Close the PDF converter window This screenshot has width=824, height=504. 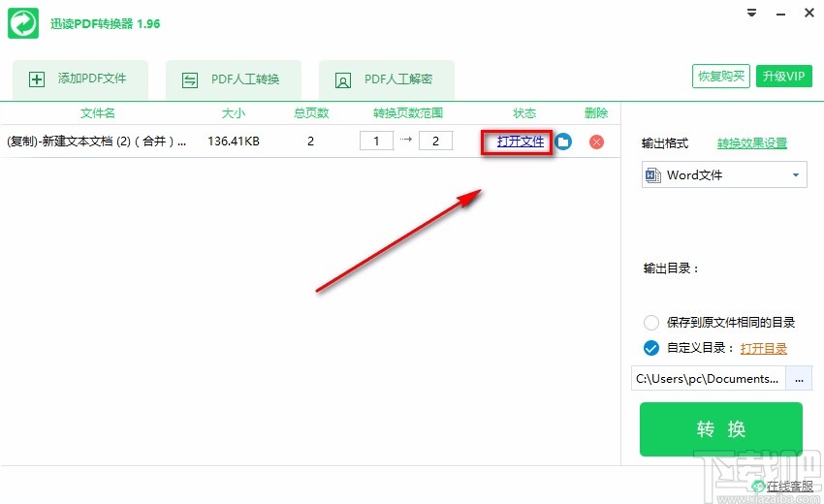809,14
